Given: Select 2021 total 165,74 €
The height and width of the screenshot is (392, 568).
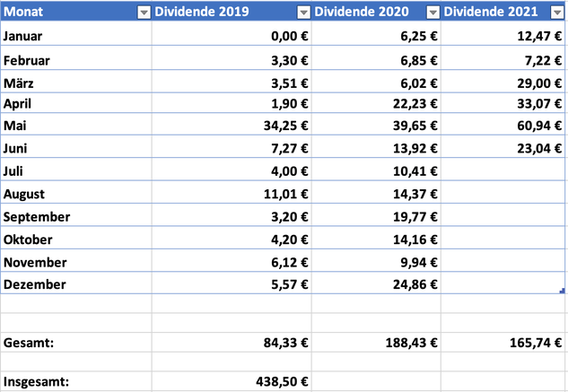Looking at the screenshot, I should tap(502, 342).
